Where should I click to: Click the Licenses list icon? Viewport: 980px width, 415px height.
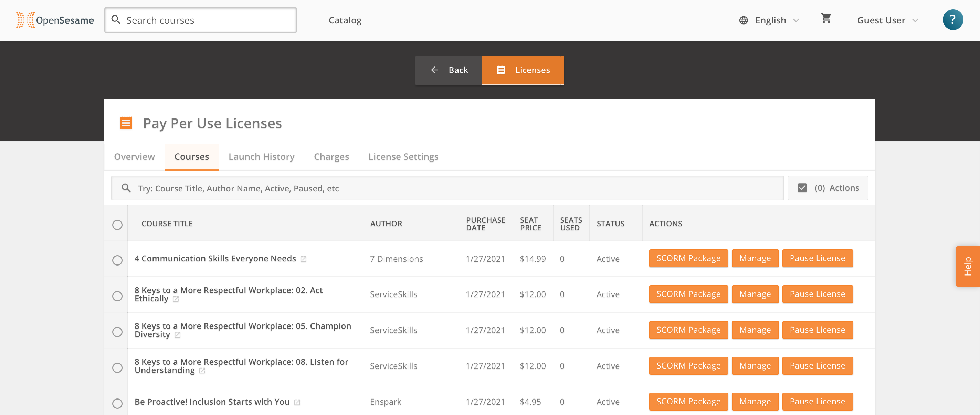click(x=501, y=70)
